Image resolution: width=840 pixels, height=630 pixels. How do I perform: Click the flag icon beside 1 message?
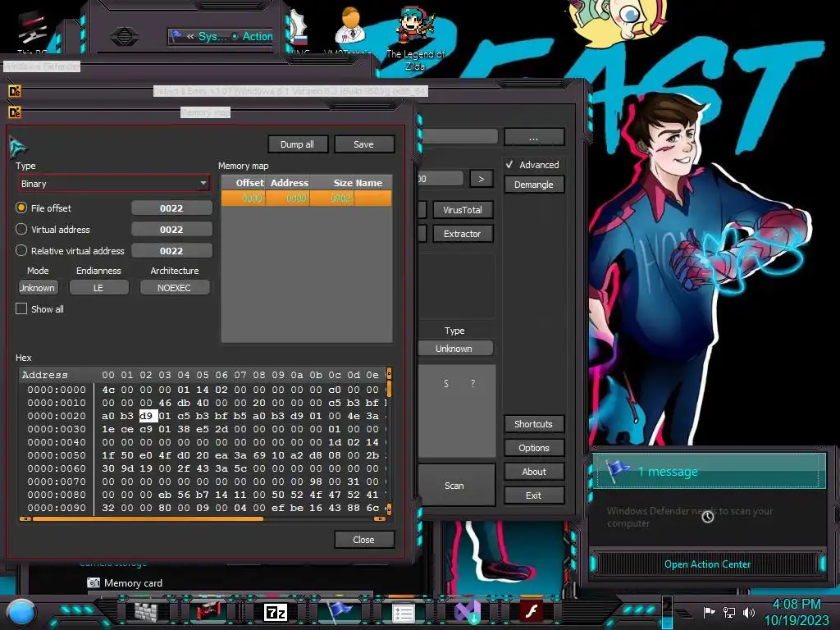coord(617,470)
